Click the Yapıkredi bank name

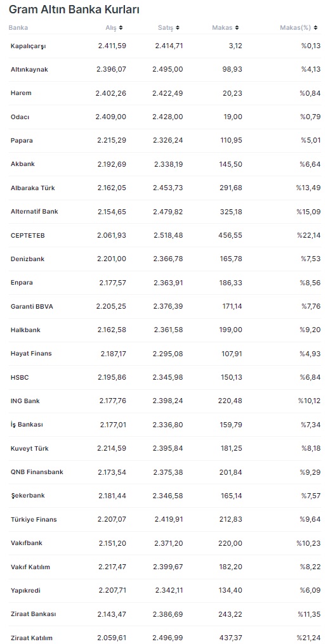point(25,591)
